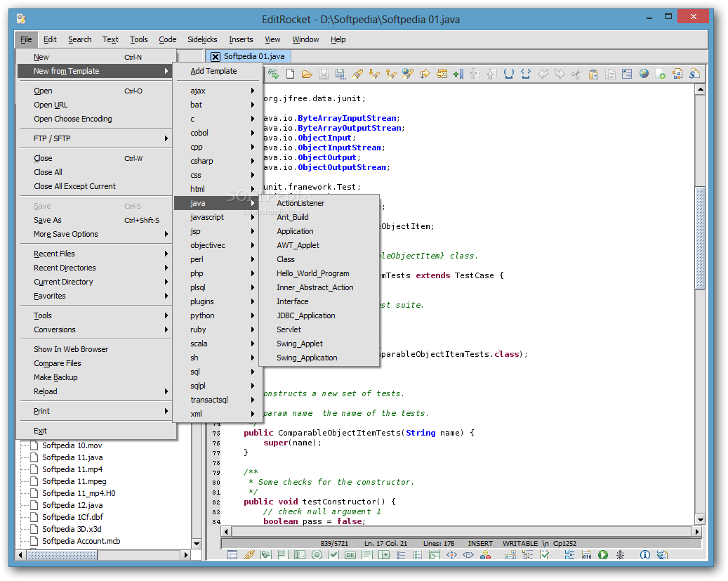Click the Add Bookmark icon
Image resolution: width=728 pixels, height=581 pixels.
coord(458,74)
